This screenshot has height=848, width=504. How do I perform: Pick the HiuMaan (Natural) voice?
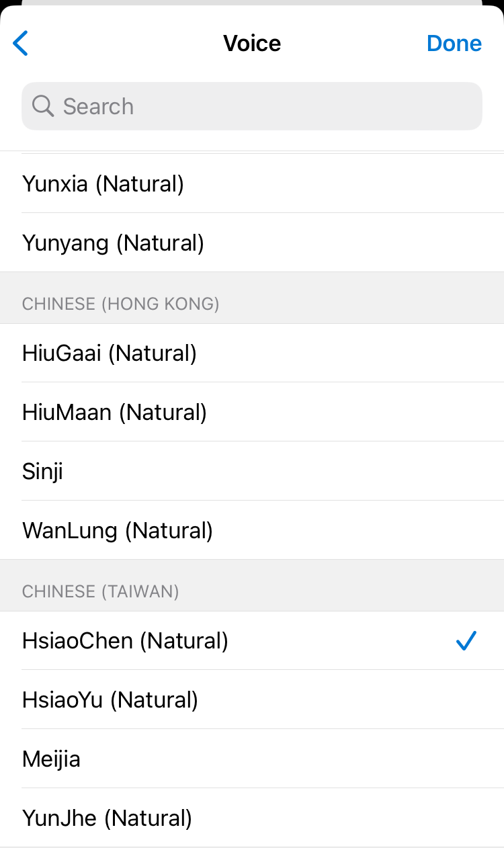coord(114,412)
